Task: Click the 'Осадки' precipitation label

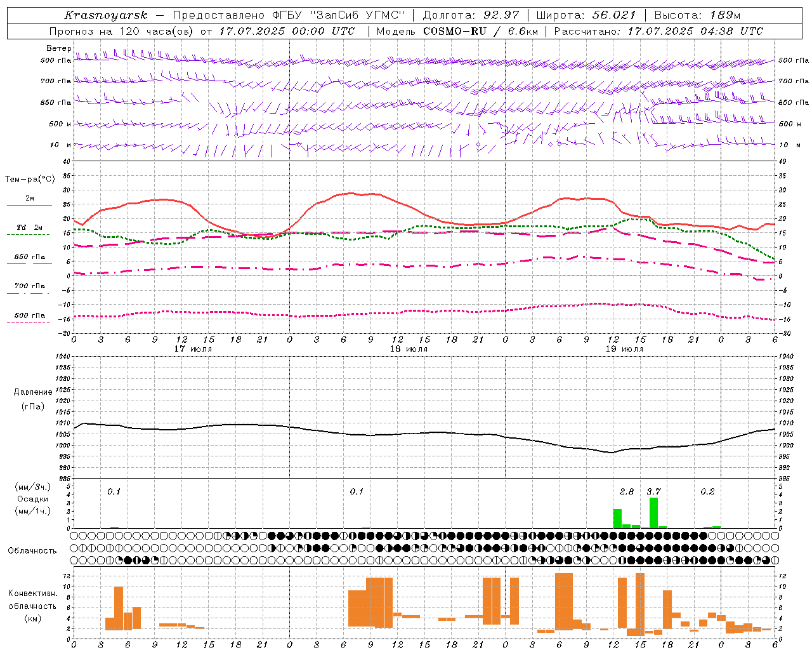Action: [33, 499]
